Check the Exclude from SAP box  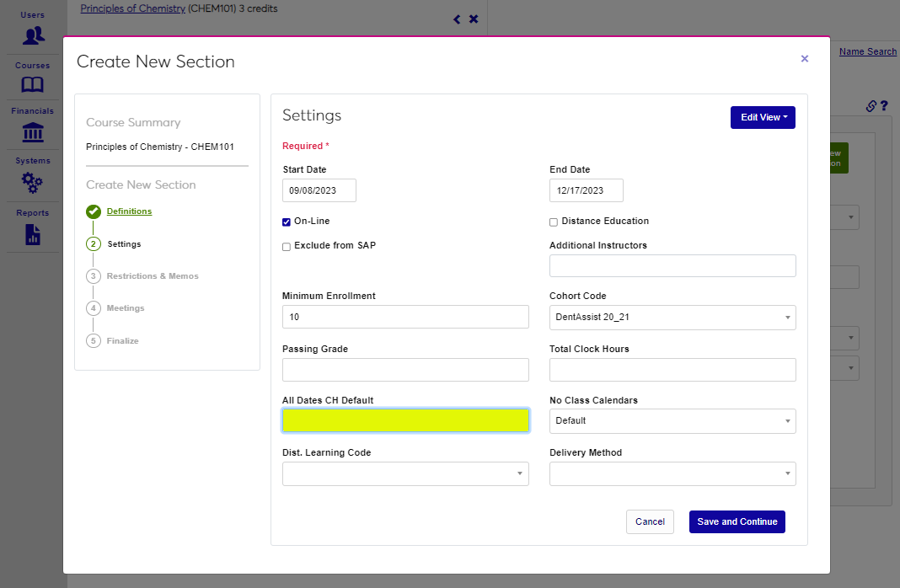click(287, 247)
